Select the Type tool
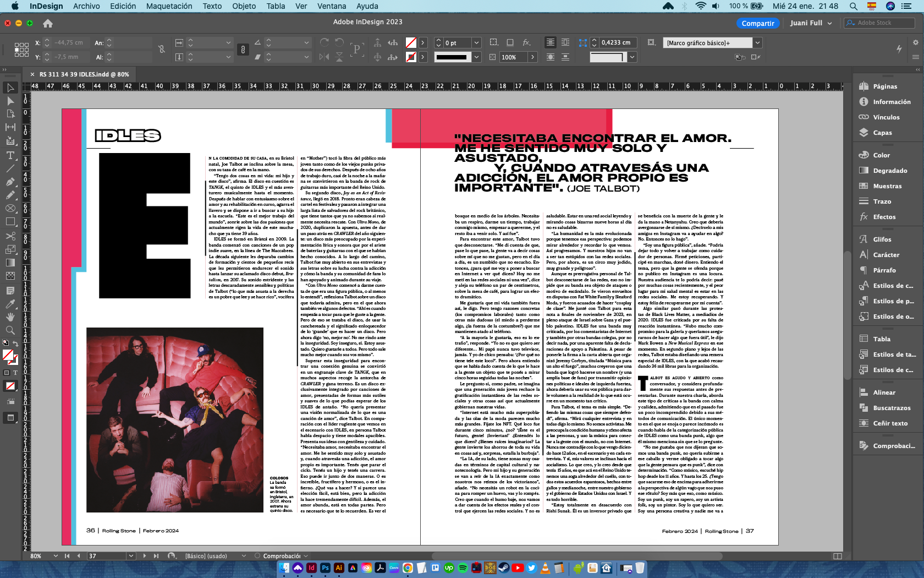 click(x=10, y=155)
